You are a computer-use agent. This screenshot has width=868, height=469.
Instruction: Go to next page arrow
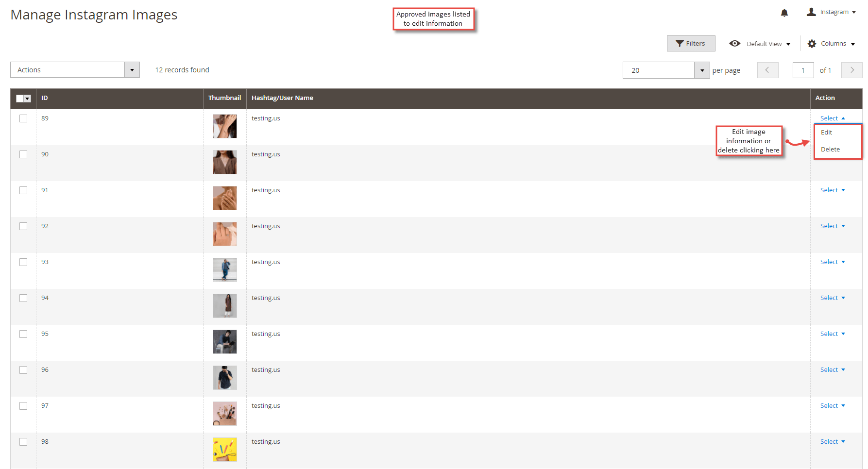click(x=852, y=70)
